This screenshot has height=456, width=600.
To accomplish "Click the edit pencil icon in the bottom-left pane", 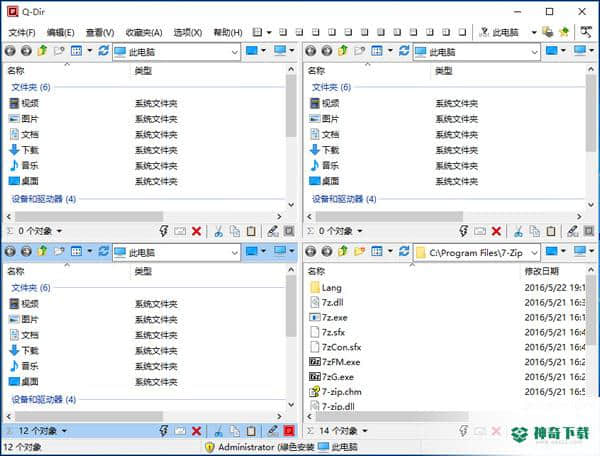I will point(273,431).
